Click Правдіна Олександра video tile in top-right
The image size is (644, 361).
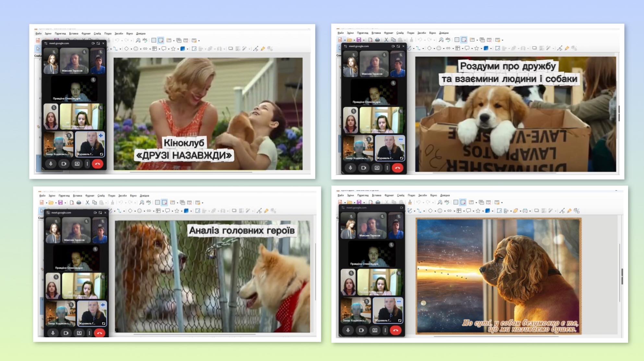(x=374, y=92)
